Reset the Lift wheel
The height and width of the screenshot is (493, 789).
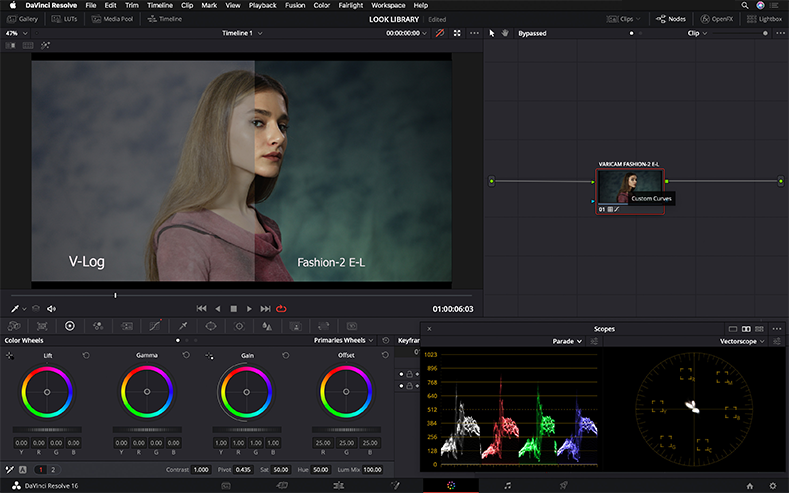(x=86, y=355)
